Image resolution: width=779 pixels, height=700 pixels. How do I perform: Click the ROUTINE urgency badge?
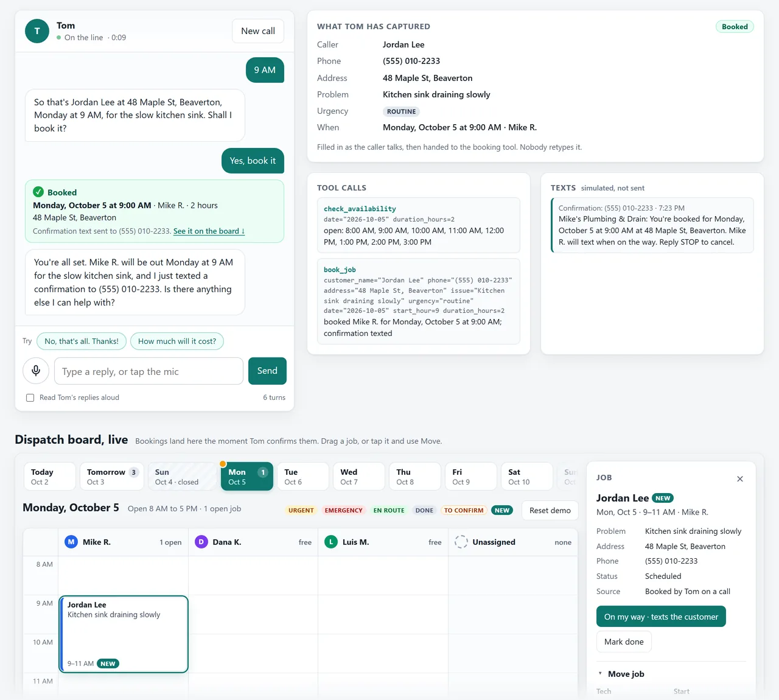pyautogui.click(x=402, y=111)
